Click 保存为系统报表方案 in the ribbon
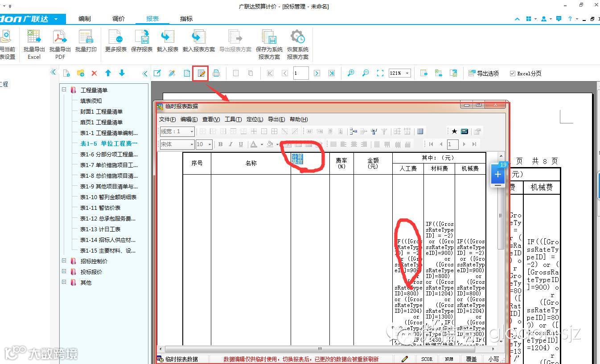Viewport: 600px width, 364px height. (269, 45)
